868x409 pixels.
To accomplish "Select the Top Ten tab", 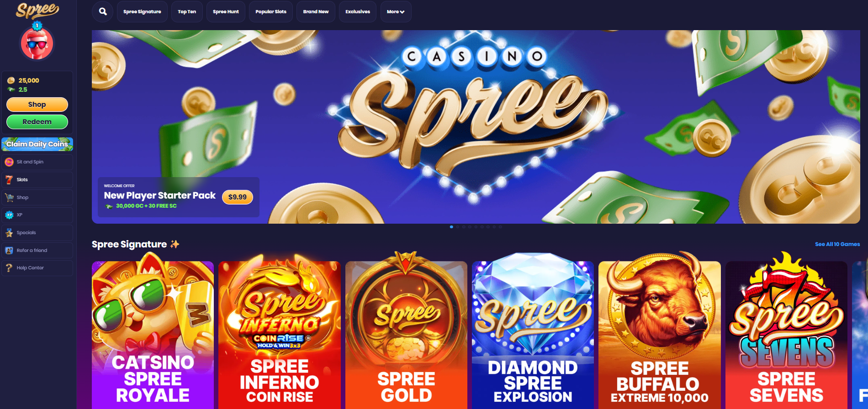I will (x=187, y=11).
